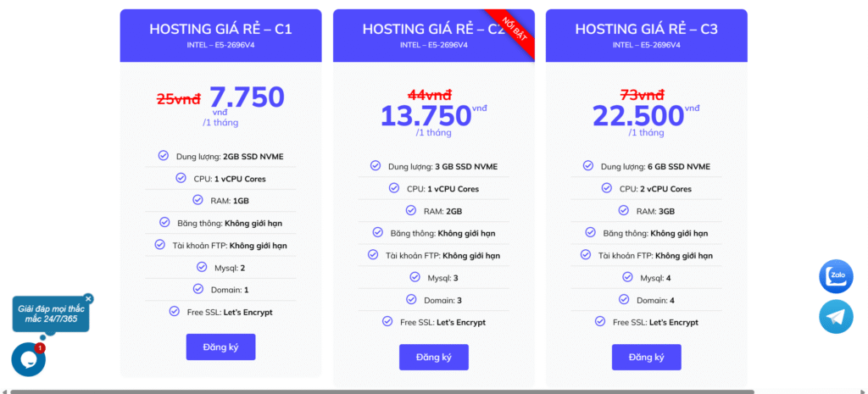The image size is (868, 394).
Task: Open the Zalo chat icon
Action: pos(836,276)
